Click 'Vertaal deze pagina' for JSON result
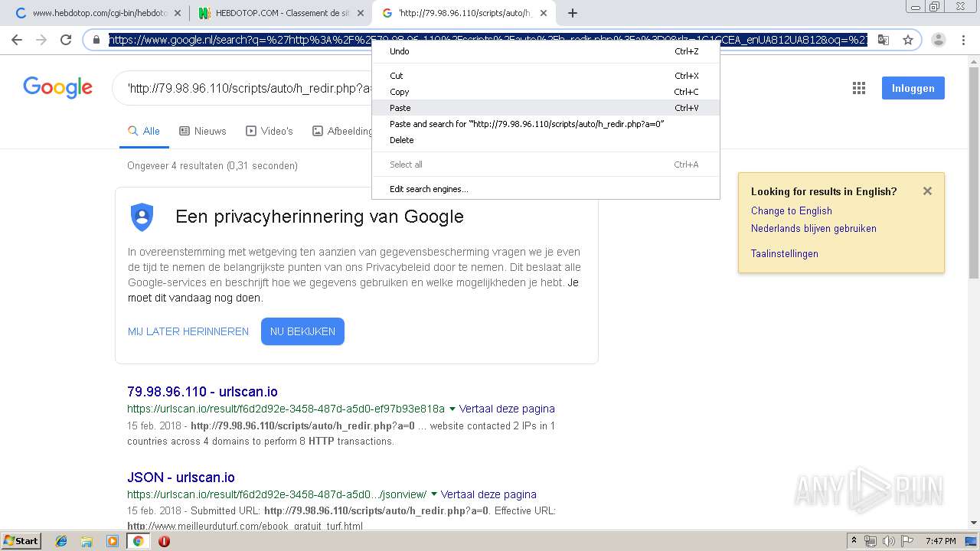 pyautogui.click(x=488, y=494)
